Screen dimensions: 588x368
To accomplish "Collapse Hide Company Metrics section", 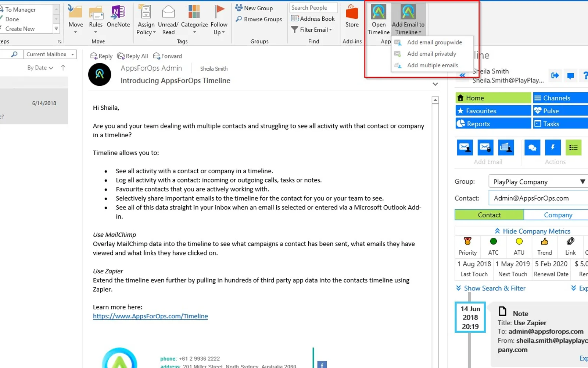I will 532,231.
